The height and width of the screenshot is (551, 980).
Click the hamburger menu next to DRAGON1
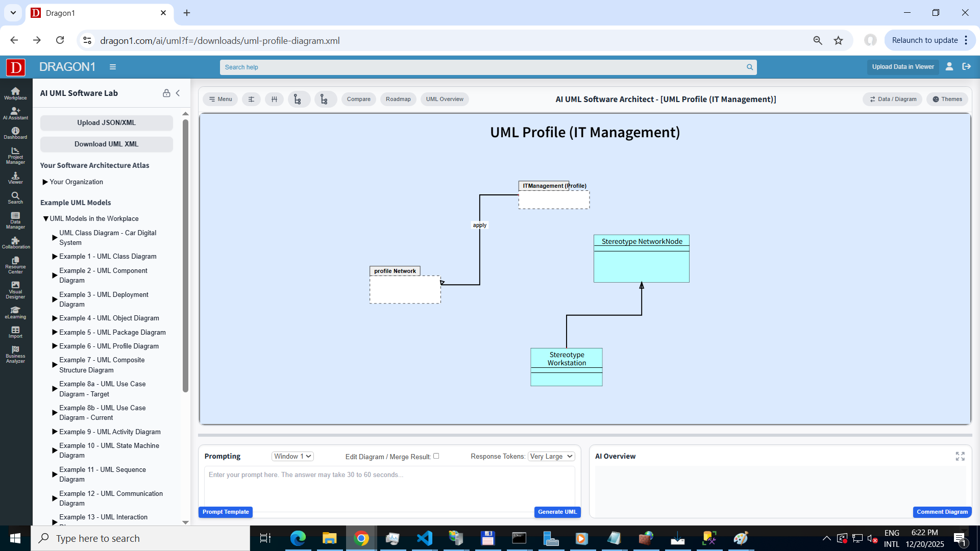(x=113, y=67)
